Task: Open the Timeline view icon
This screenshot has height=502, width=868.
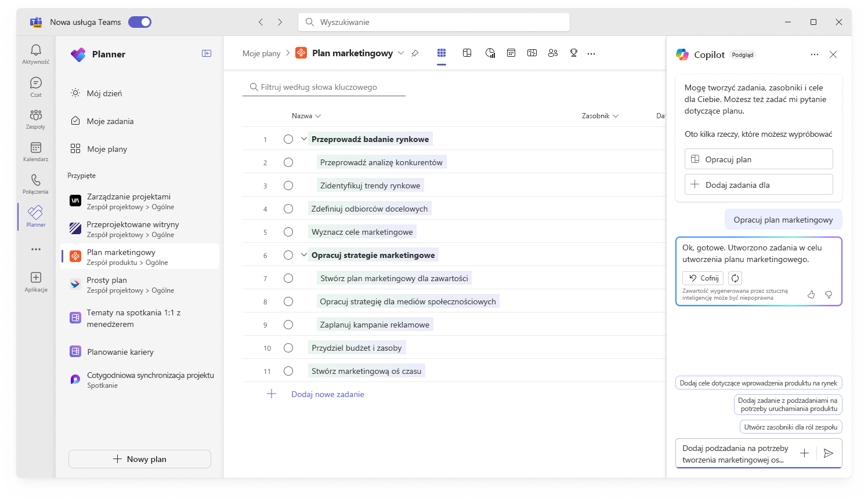Action: pos(532,53)
